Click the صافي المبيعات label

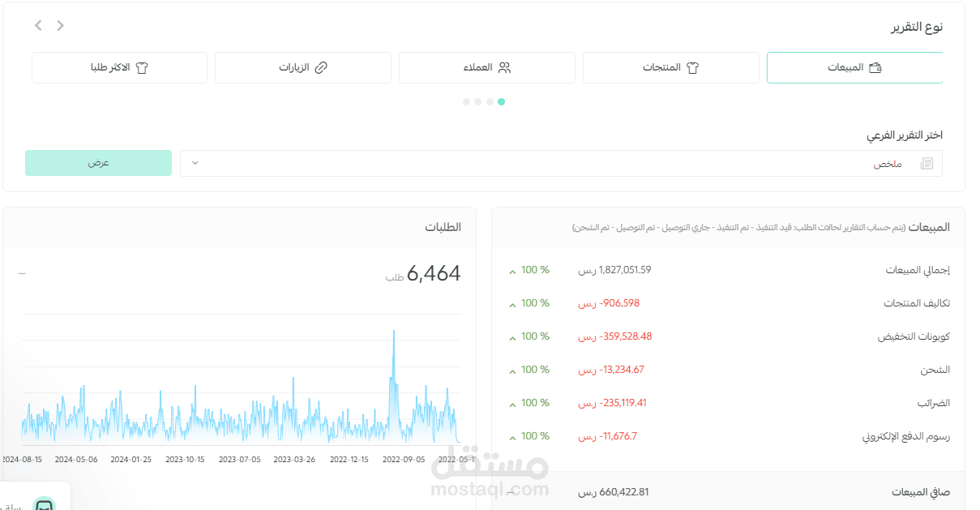point(921,492)
